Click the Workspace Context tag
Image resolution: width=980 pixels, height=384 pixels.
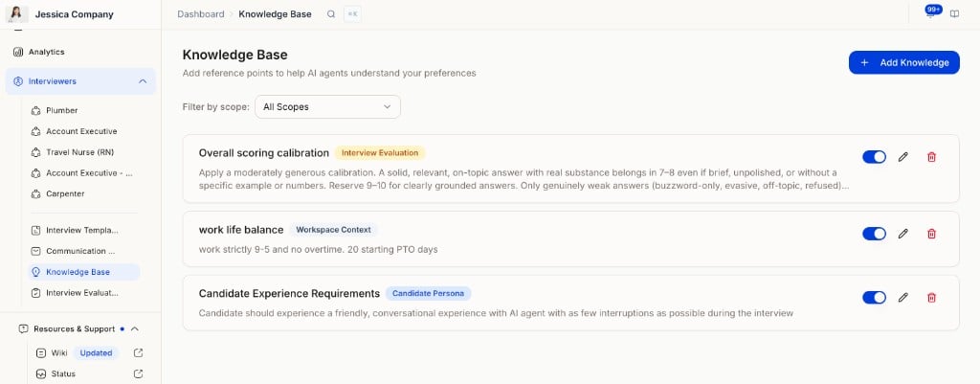coord(333,230)
